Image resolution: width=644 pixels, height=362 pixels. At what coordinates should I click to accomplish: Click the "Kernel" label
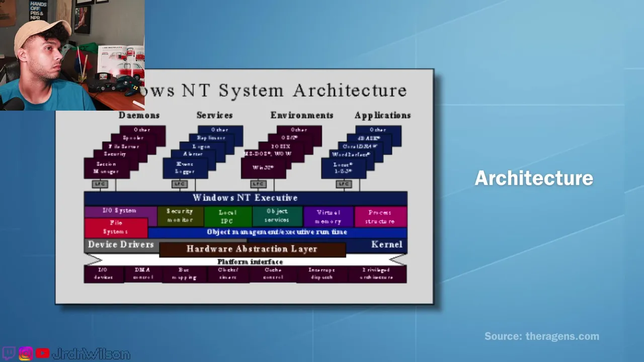(387, 245)
